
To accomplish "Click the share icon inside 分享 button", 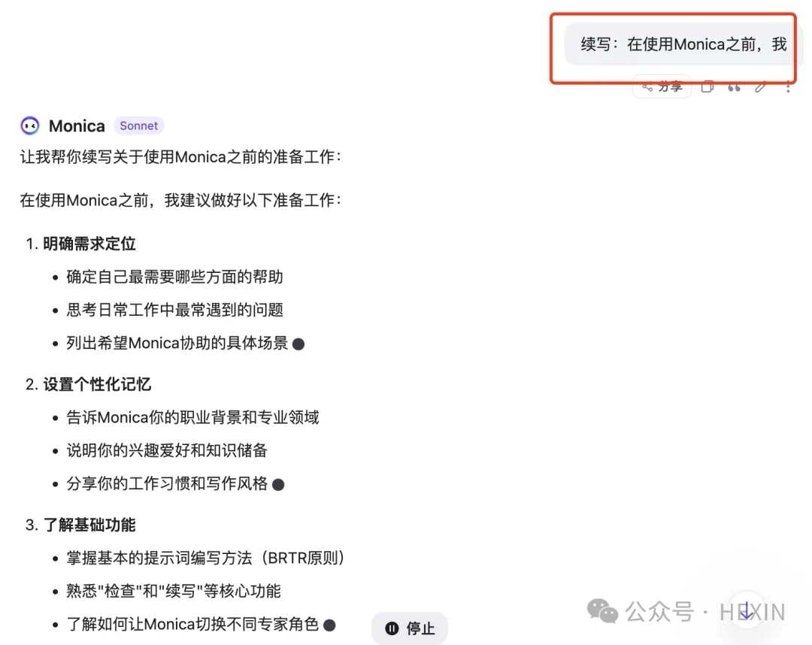I will [x=647, y=87].
